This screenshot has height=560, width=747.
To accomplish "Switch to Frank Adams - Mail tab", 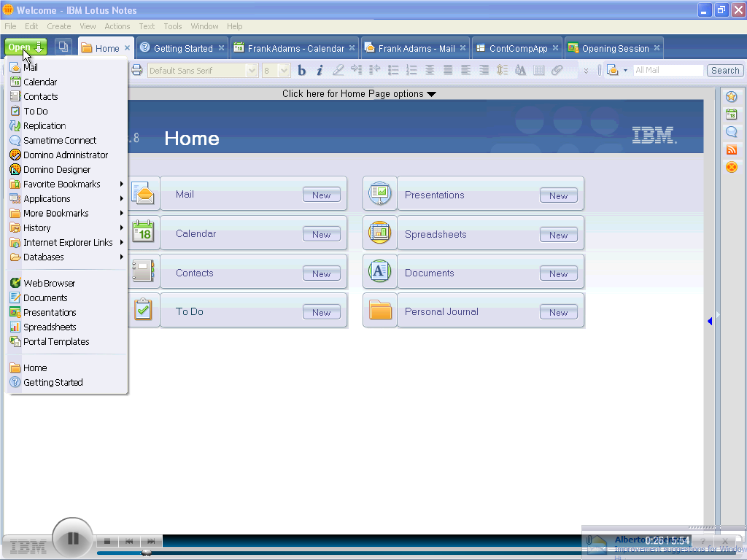I will coord(416,49).
